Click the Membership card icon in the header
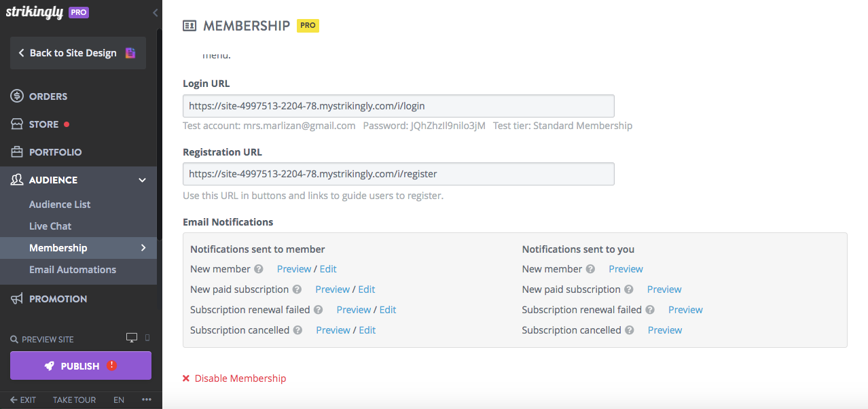This screenshot has width=868, height=409. click(x=189, y=25)
